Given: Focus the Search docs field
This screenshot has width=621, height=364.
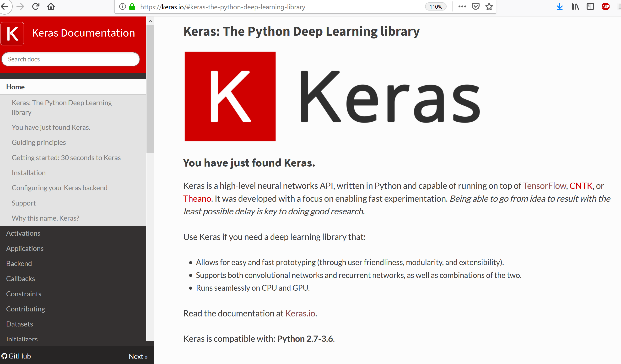Looking at the screenshot, I should pyautogui.click(x=70, y=59).
